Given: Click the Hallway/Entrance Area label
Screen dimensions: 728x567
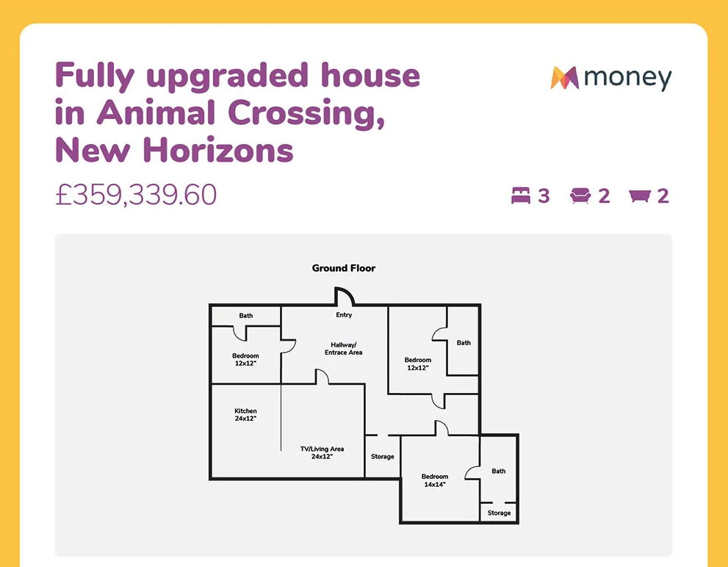Looking at the screenshot, I should coord(344,349).
